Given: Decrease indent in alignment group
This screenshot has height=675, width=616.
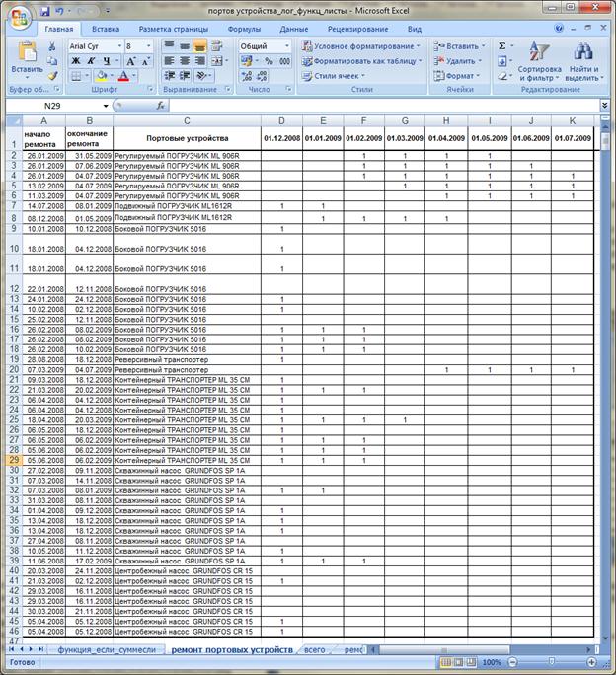Looking at the screenshot, I should tap(169, 76).
